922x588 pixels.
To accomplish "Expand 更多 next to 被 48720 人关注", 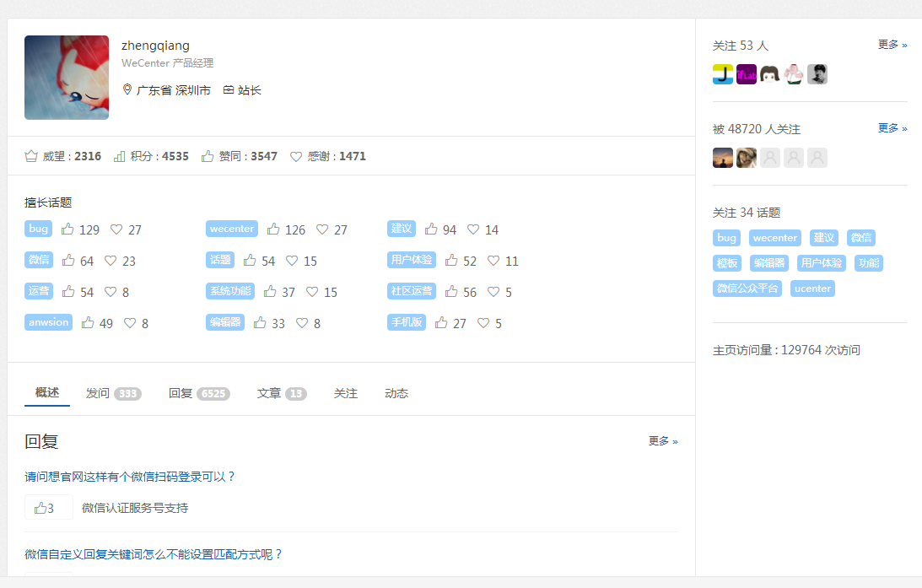I will point(892,128).
